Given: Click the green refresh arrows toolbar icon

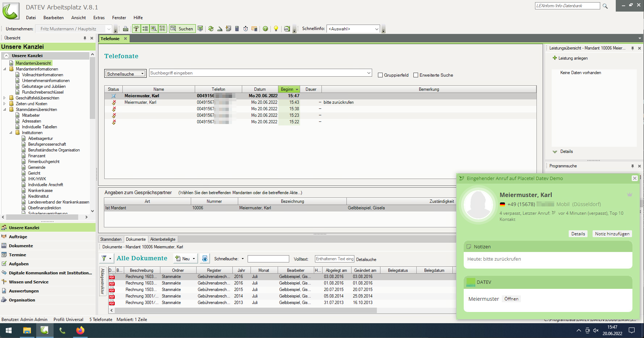Looking at the screenshot, I should (x=211, y=29).
